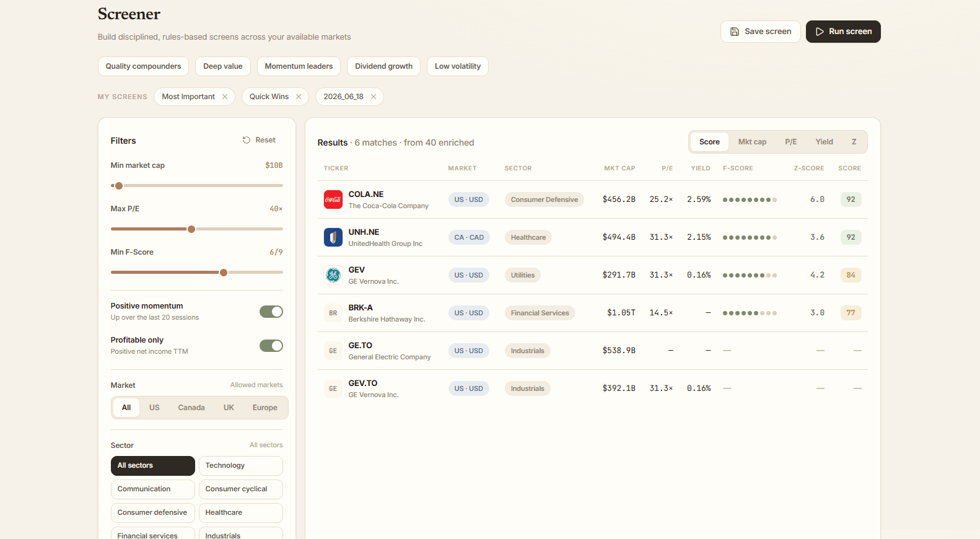Select Europe market option
Viewport: 980px width, 539px height.
pos(265,408)
